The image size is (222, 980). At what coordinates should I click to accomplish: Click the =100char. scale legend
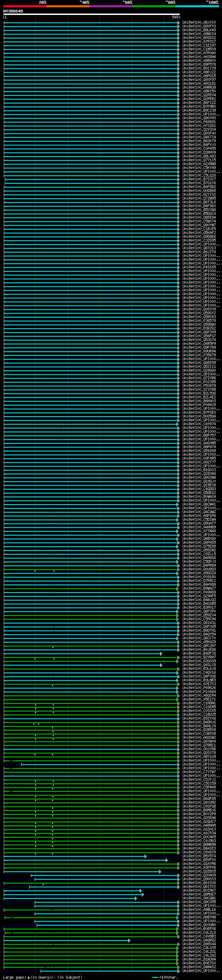pyautogui.click(x=164, y=977)
